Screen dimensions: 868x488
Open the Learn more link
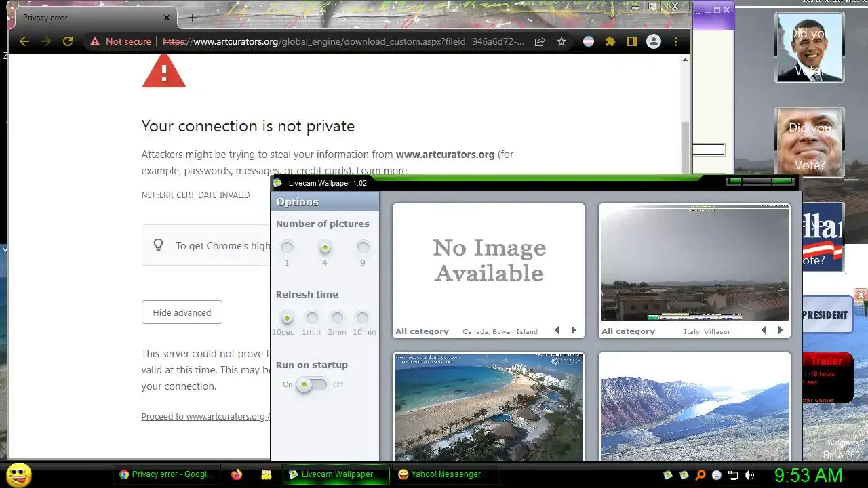point(382,171)
